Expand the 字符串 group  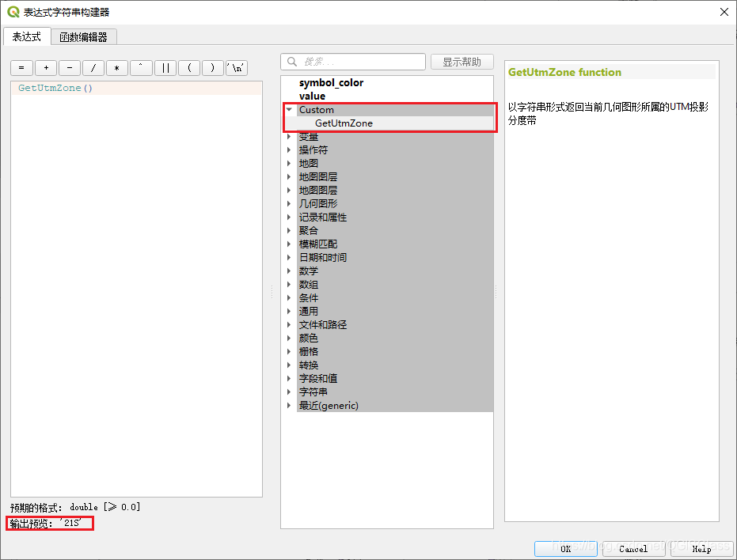tap(289, 392)
